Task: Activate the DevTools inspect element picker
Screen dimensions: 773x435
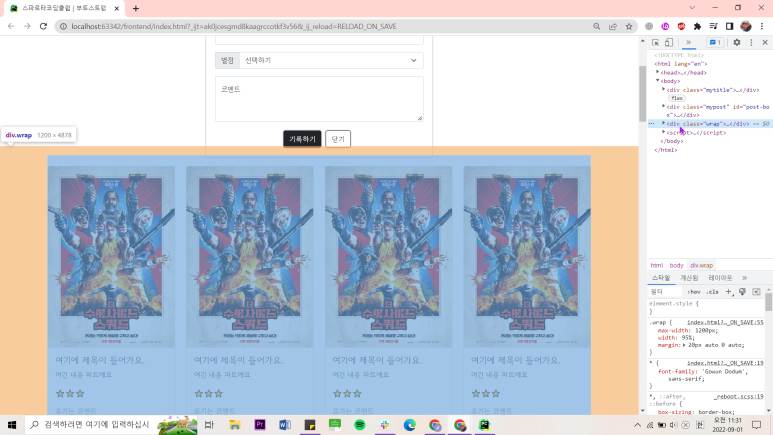Action: tap(656, 43)
